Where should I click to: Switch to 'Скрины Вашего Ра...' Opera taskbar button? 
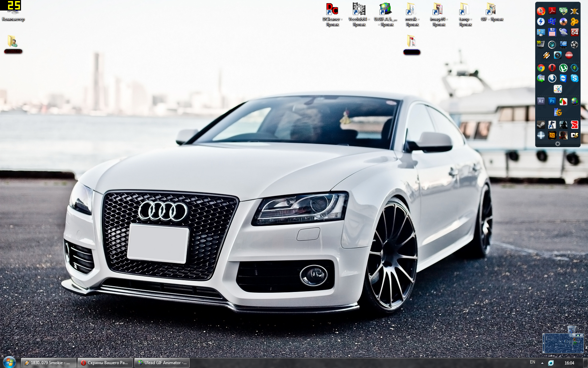(105, 363)
